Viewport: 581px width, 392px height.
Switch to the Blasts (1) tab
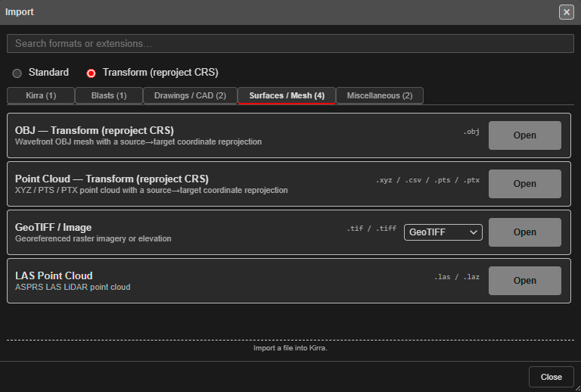(x=109, y=95)
